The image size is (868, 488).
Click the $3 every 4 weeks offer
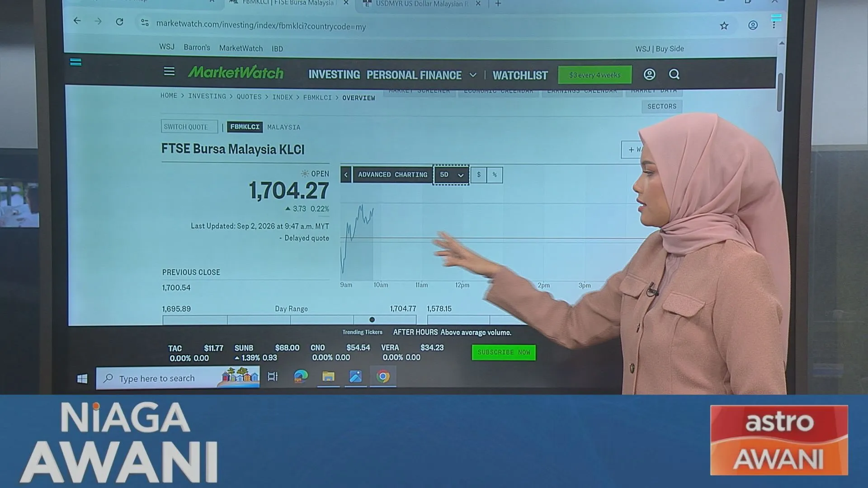coord(594,75)
